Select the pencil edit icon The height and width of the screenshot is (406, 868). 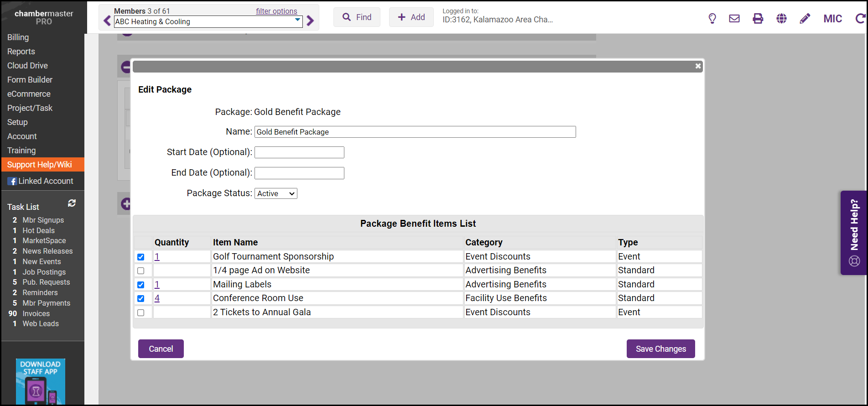pyautogui.click(x=805, y=19)
